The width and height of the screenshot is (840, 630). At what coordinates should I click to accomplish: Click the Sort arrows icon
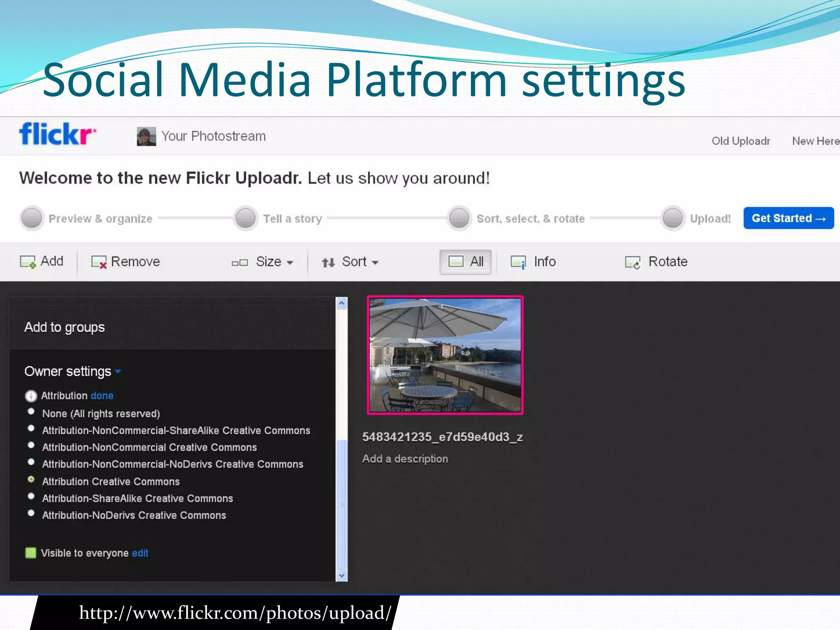(328, 262)
